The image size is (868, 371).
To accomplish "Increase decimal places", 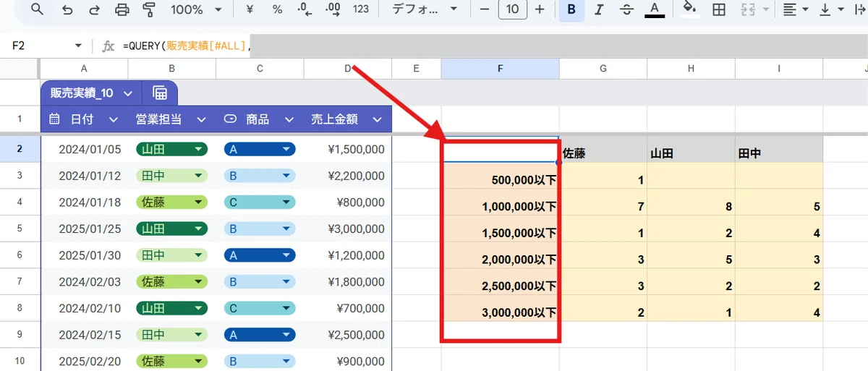I will click(x=333, y=9).
